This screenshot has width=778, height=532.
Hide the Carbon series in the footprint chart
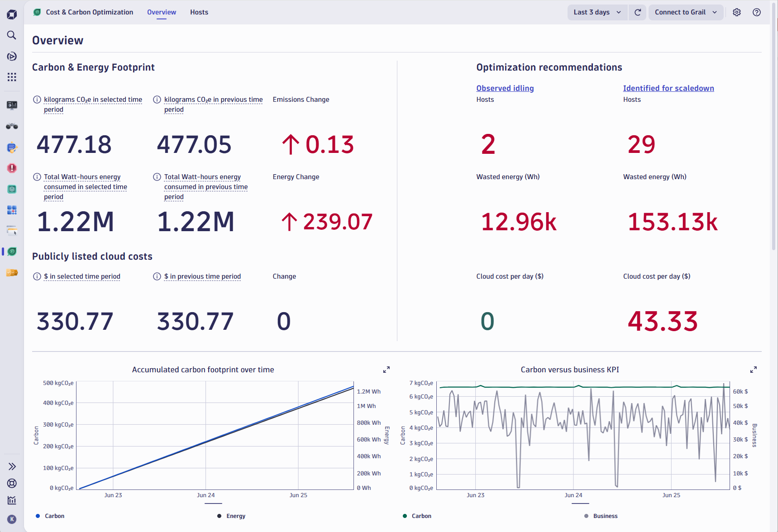[x=51, y=516]
